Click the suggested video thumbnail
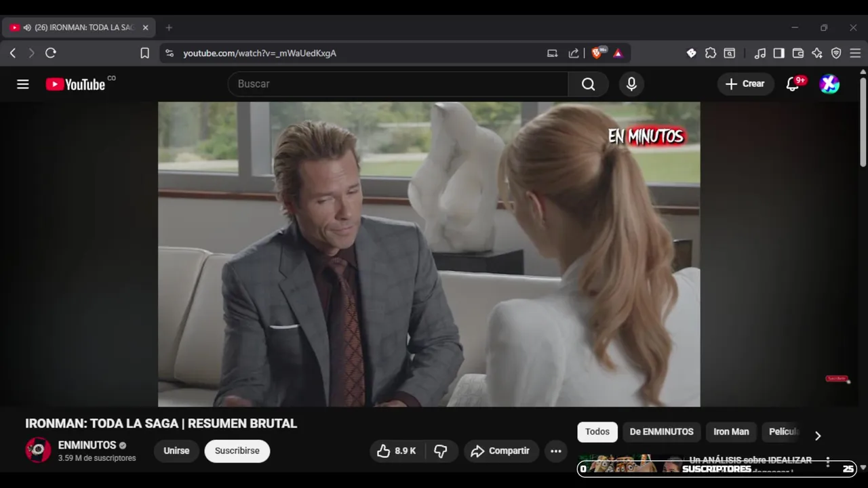 [x=631, y=464]
